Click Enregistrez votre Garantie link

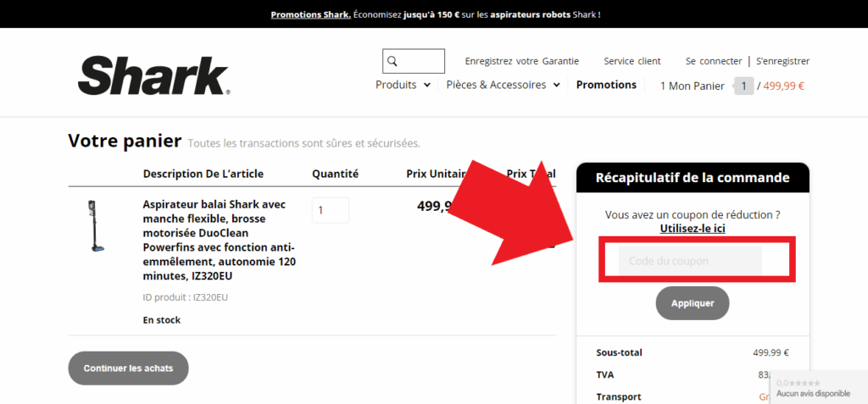click(x=521, y=61)
